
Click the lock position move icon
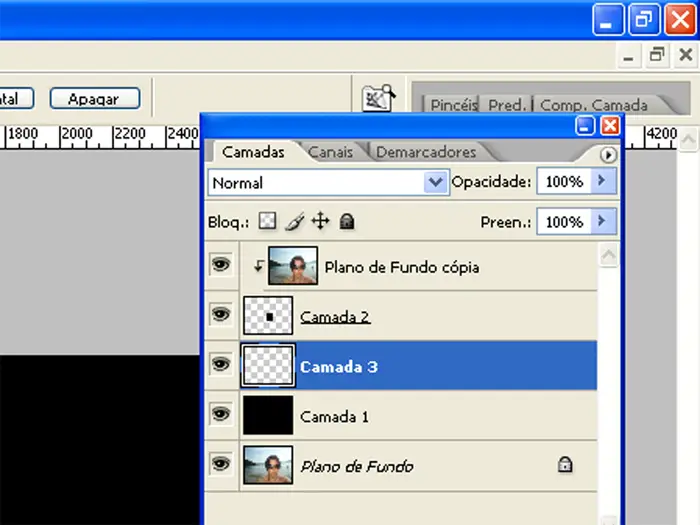[x=320, y=221]
